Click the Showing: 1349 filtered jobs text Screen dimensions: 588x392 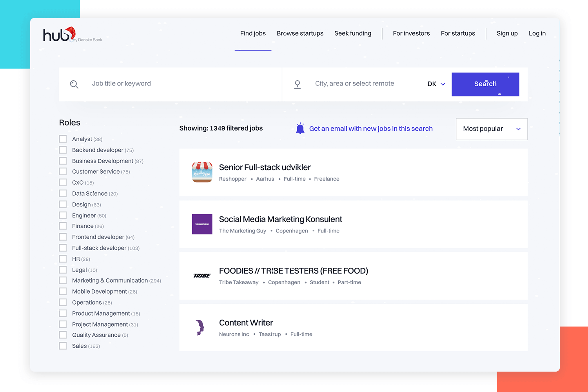[221, 128]
